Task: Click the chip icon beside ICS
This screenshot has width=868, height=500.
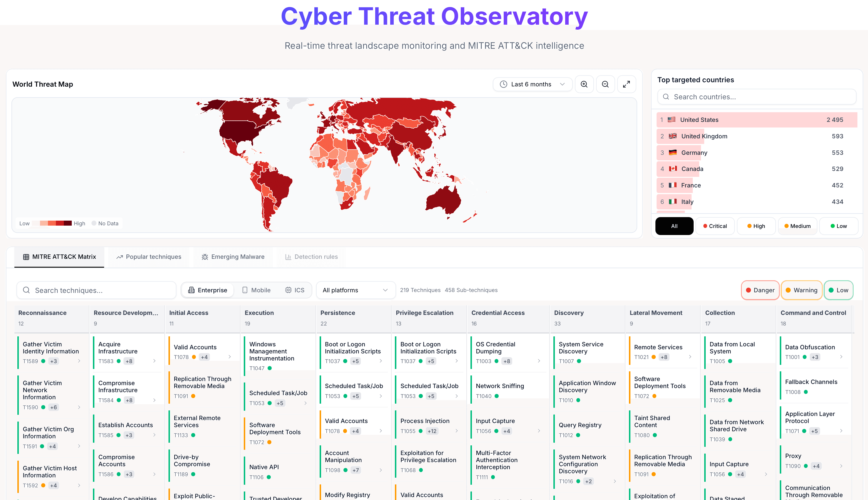Action: (x=288, y=290)
